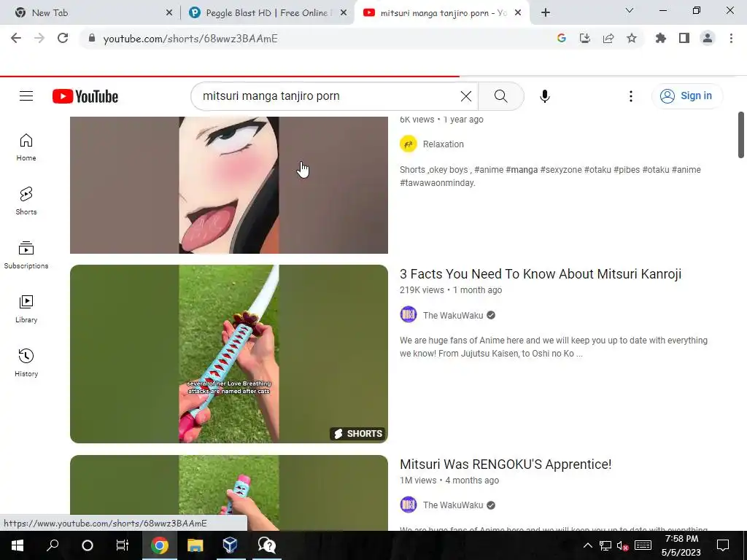Viewport: 747px width, 560px height.
Task: Go back with the browser back arrow
Action: tap(16, 39)
